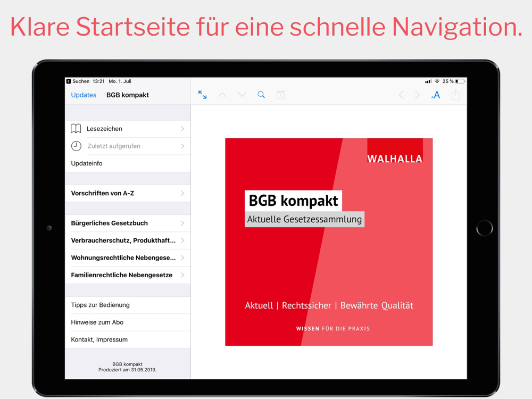Tap the BGB kompakt red cover image
Viewport: 532px width, 399px height.
(x=329, y=242)
